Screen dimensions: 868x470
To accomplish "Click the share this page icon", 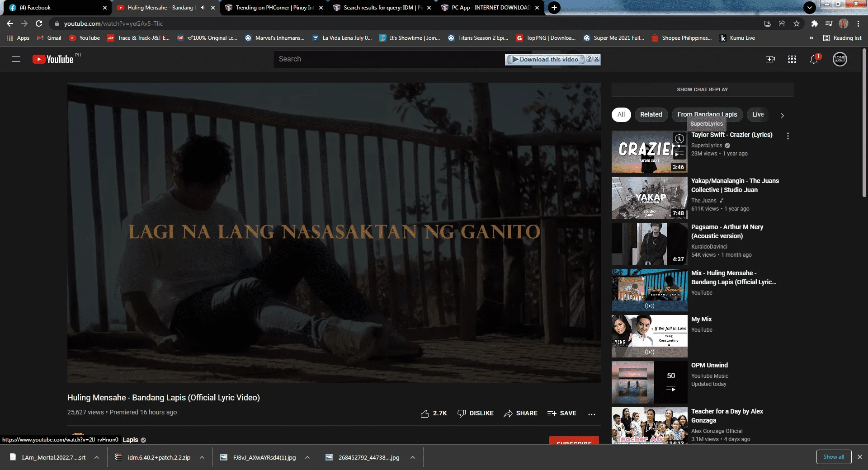I will pos(782,23).
